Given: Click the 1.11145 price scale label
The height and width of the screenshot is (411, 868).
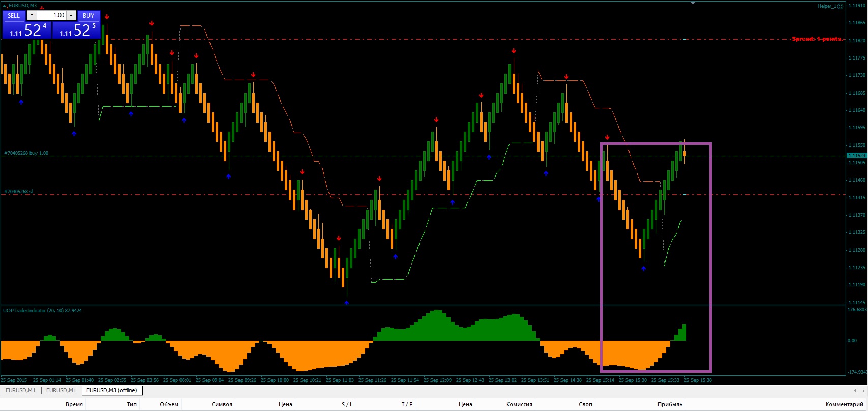Looking at the screenshot, I should click(857, 303).
